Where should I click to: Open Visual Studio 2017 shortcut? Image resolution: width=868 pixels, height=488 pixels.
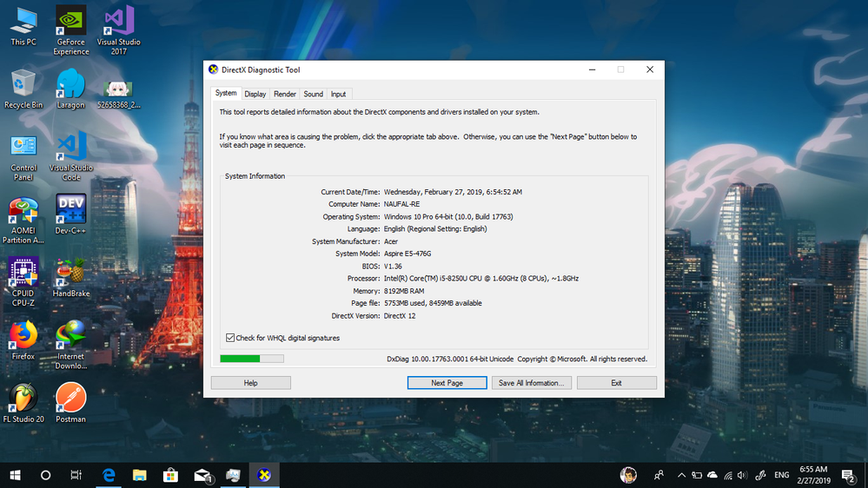[x=118, y=30]
